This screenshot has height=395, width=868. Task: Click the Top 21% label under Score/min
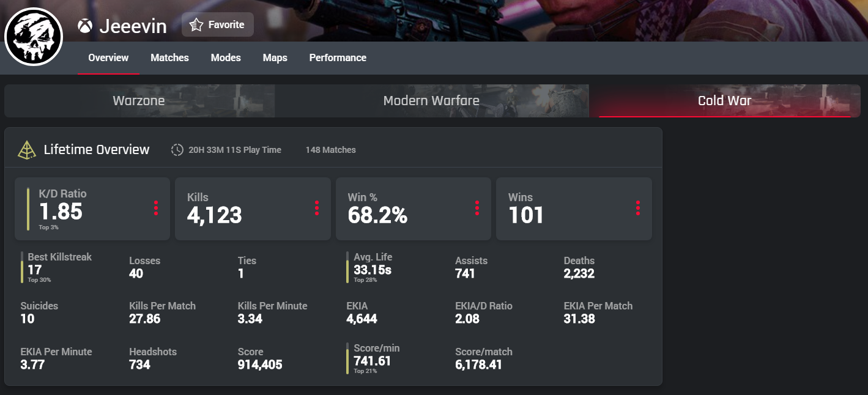click(365, 371)
